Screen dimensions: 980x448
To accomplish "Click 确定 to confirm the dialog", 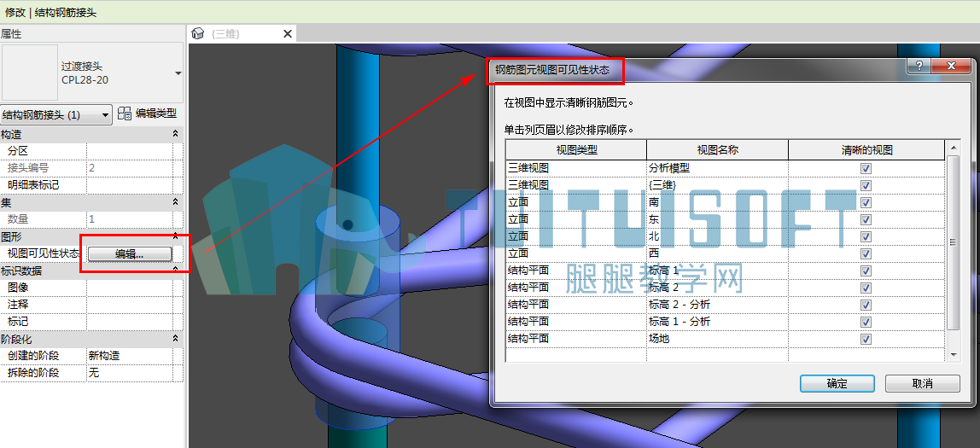I will tap(837, 384).
